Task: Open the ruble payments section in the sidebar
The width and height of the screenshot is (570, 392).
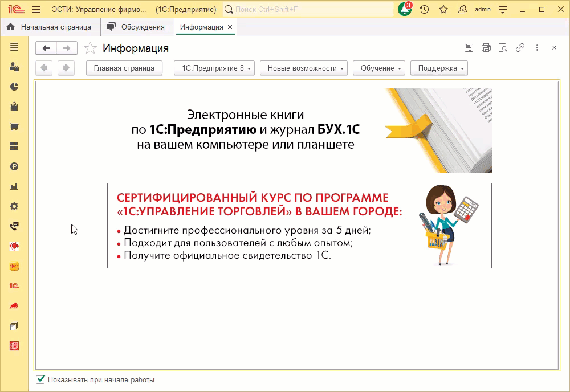Action: pos(14,166)
